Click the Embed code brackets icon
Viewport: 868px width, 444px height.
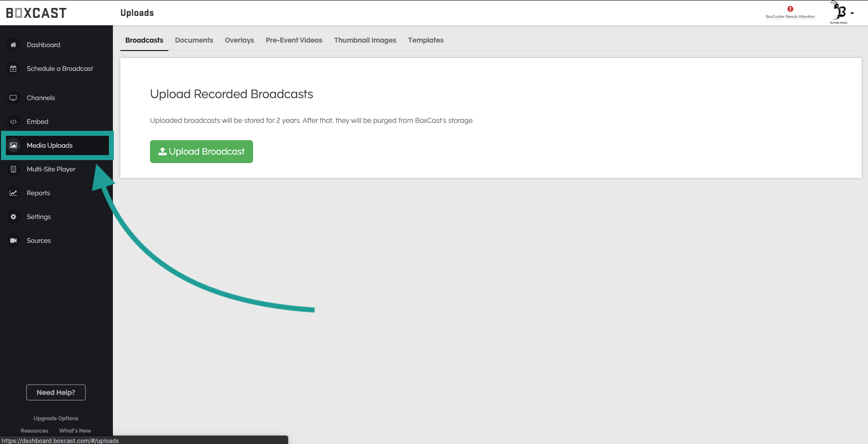click(x=13, y=122)
